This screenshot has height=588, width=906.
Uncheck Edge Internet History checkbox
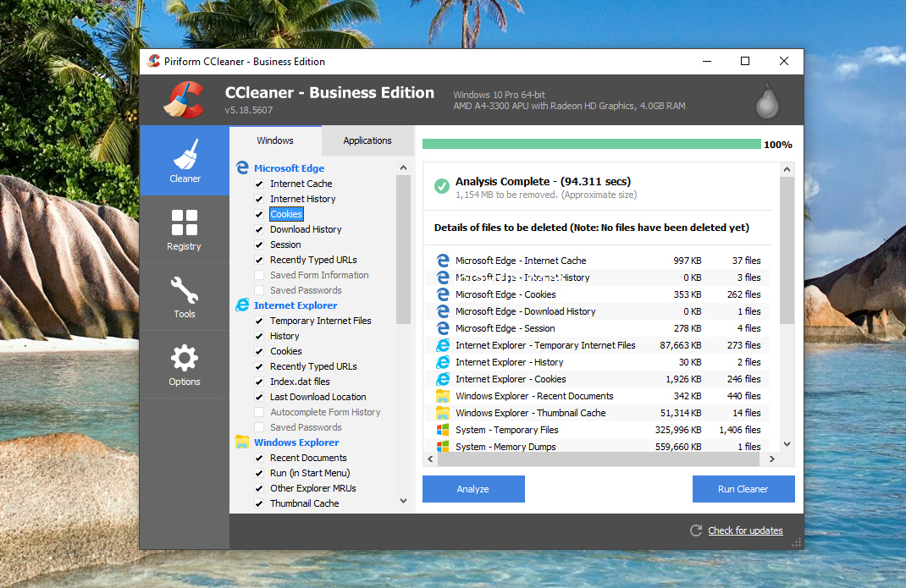coord(259,199)
